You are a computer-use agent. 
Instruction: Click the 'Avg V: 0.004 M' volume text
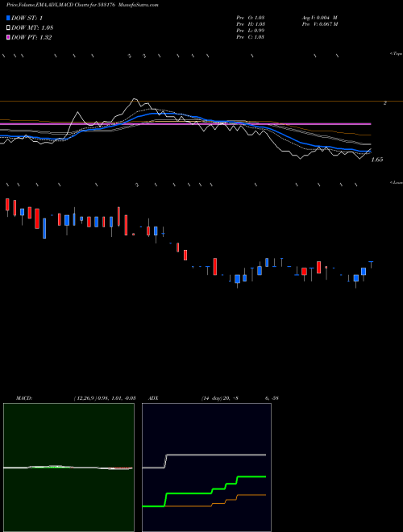319,18
